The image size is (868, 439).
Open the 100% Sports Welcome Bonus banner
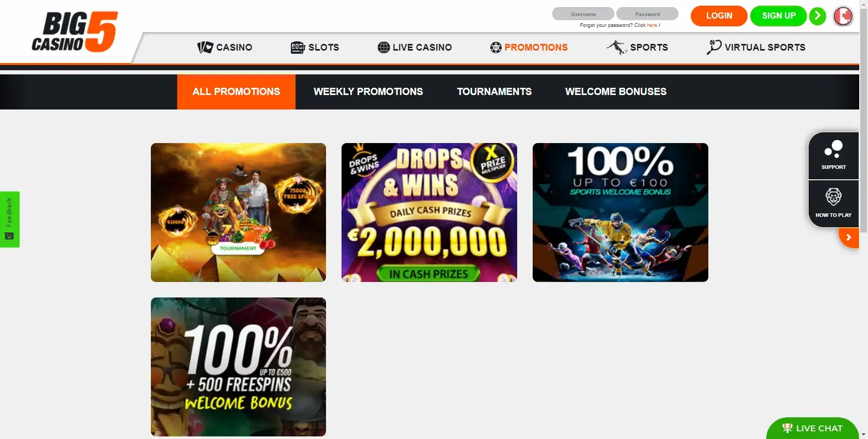[x=621, y=212]
